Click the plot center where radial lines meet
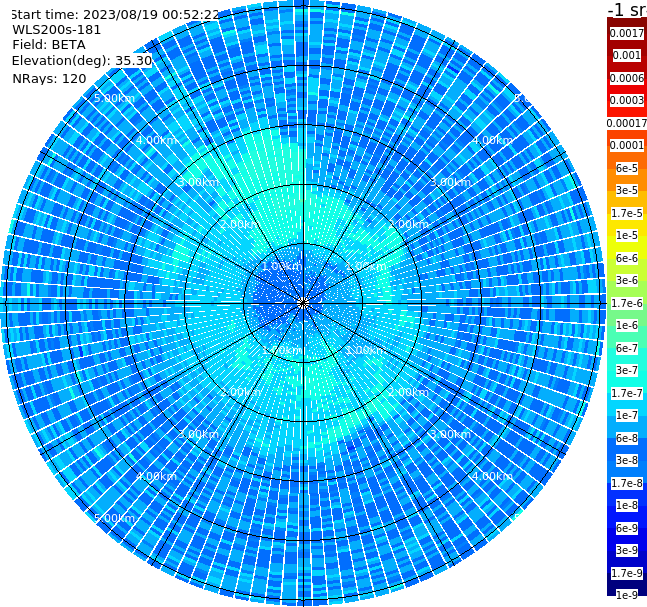The image size is (647, 607). point(303,303)
